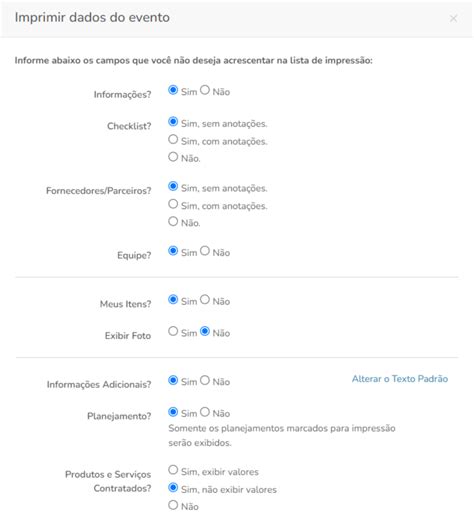This screenshot has height=523, width=474.
Task: Select Sim, não exibir valores option
Action: pos(173,488)
